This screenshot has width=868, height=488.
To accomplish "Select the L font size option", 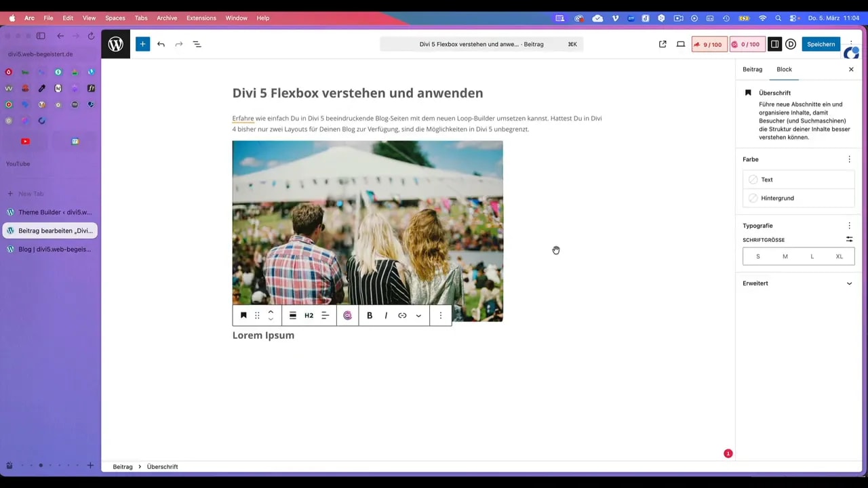I will tap(812, 256).
